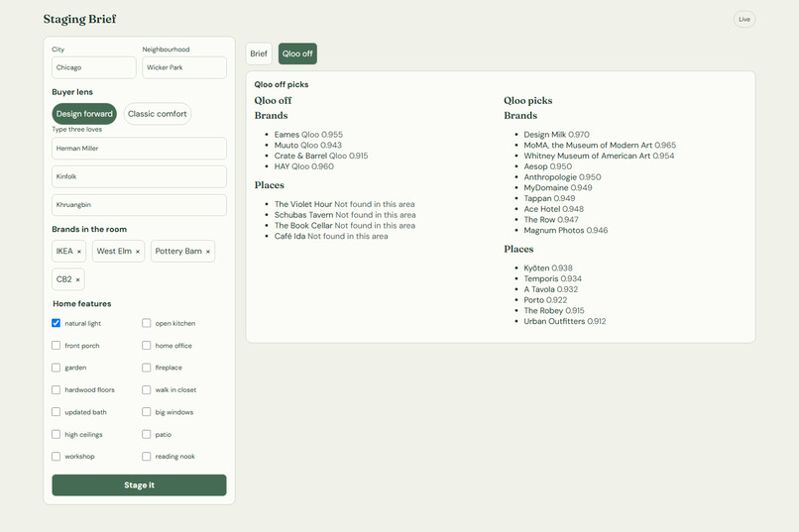Click The Robey 0.915 place
Screen dimensions: 799x532
click(554, 311)
